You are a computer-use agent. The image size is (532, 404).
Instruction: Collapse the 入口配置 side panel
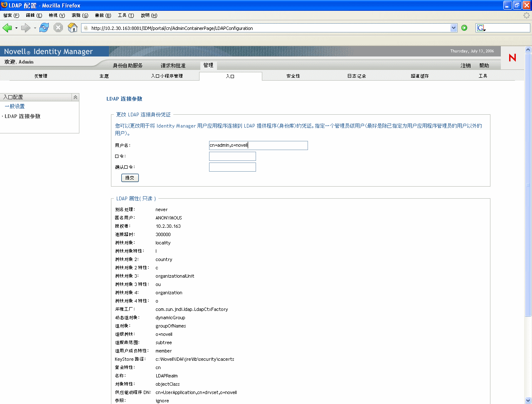coord(75,97)
